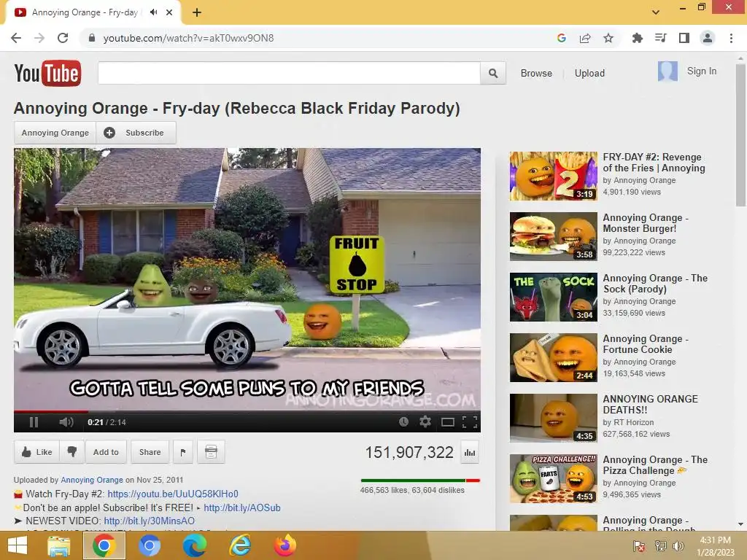This screenshot has width=747, height=560.
Task: Open a new tab with plus button
Action: 197,12
